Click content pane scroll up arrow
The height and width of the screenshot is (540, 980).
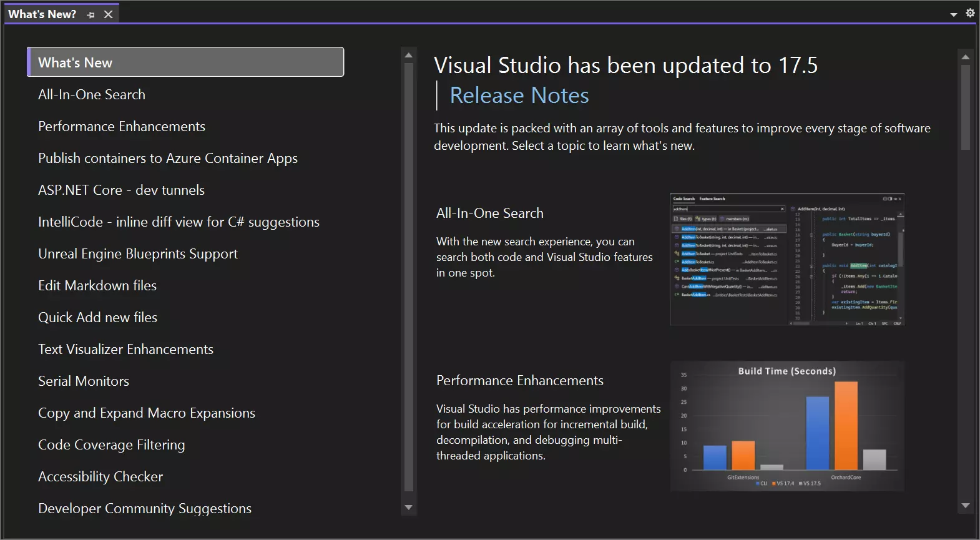(966, 57)
